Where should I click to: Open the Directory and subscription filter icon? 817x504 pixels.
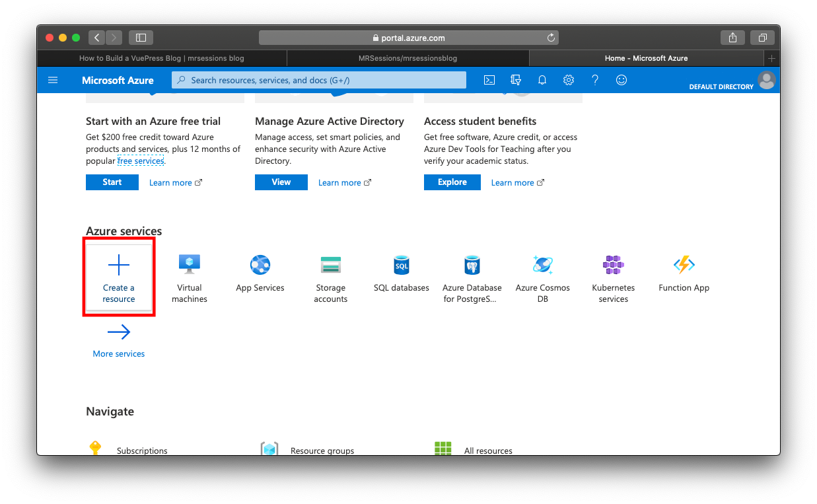click(x=516, y=80)
